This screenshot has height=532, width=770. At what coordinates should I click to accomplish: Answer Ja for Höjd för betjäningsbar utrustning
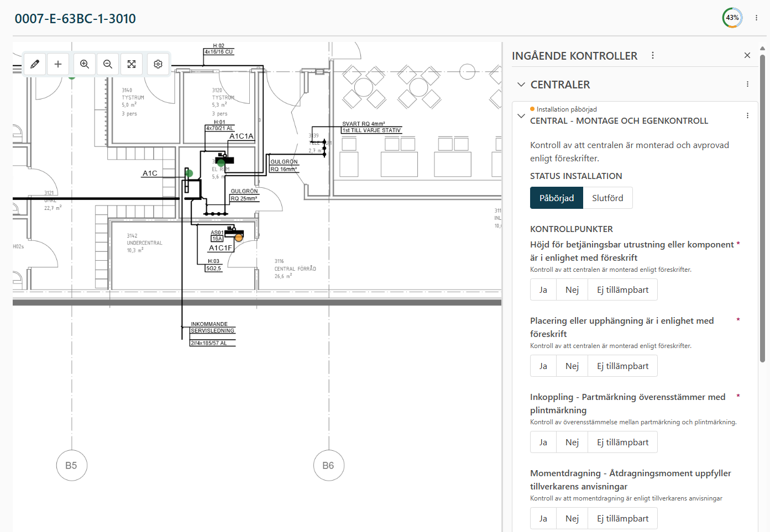(x=543, y=289)
